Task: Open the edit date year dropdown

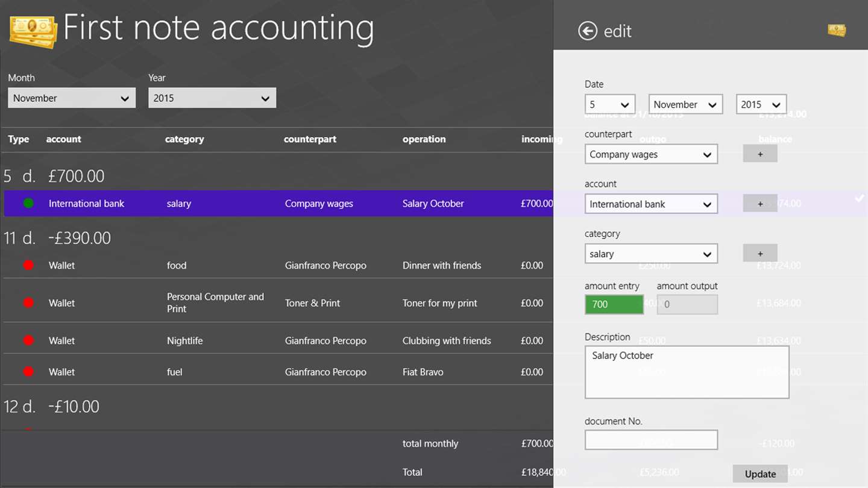Action: [761, 104]
